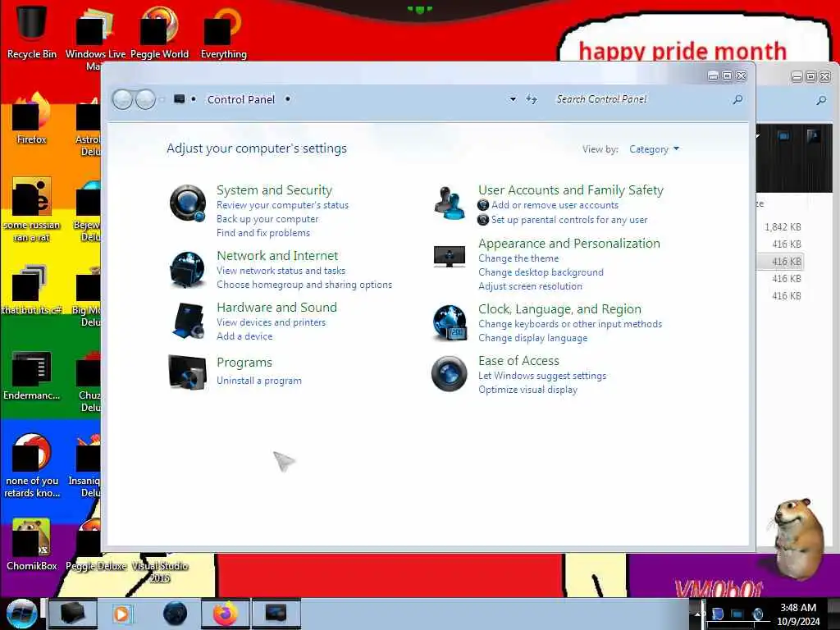Click Optimize visual display link

(527, 390)
